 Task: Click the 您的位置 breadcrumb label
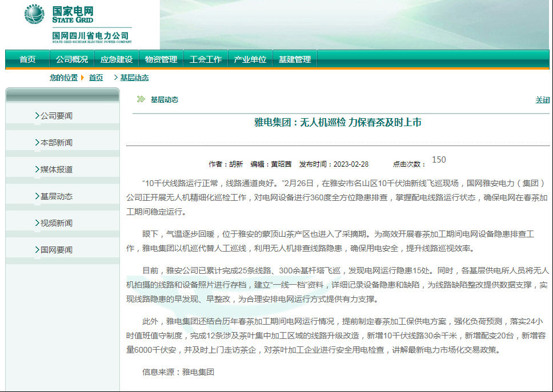(63, 78)
